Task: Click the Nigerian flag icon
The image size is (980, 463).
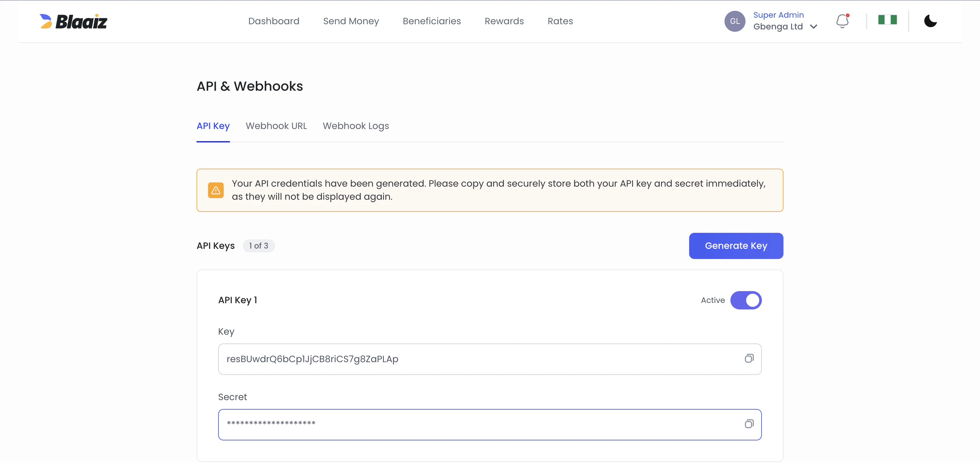Action: pos(888,20)
